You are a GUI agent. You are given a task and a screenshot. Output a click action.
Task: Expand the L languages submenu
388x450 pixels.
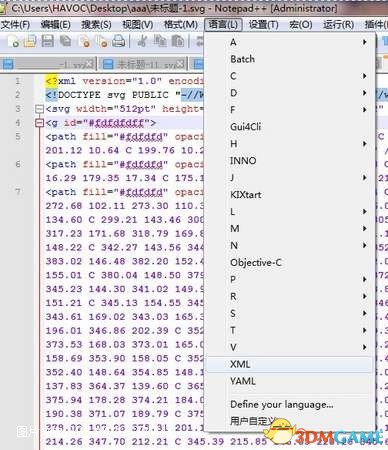[289, 212]
